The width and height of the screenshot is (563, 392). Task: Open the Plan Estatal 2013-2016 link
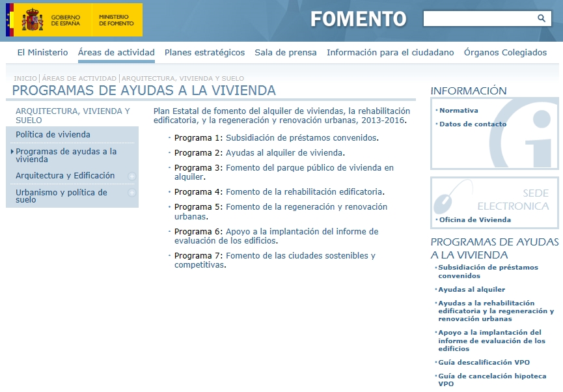coord(281,115)
